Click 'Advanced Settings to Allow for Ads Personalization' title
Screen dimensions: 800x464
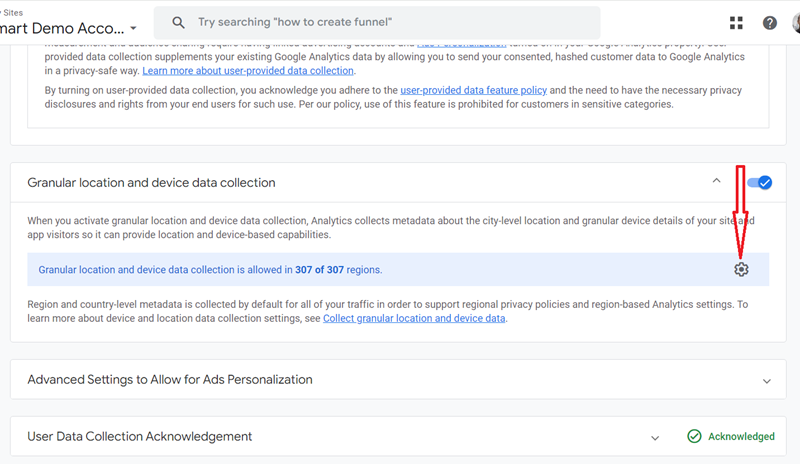(170, 379)
